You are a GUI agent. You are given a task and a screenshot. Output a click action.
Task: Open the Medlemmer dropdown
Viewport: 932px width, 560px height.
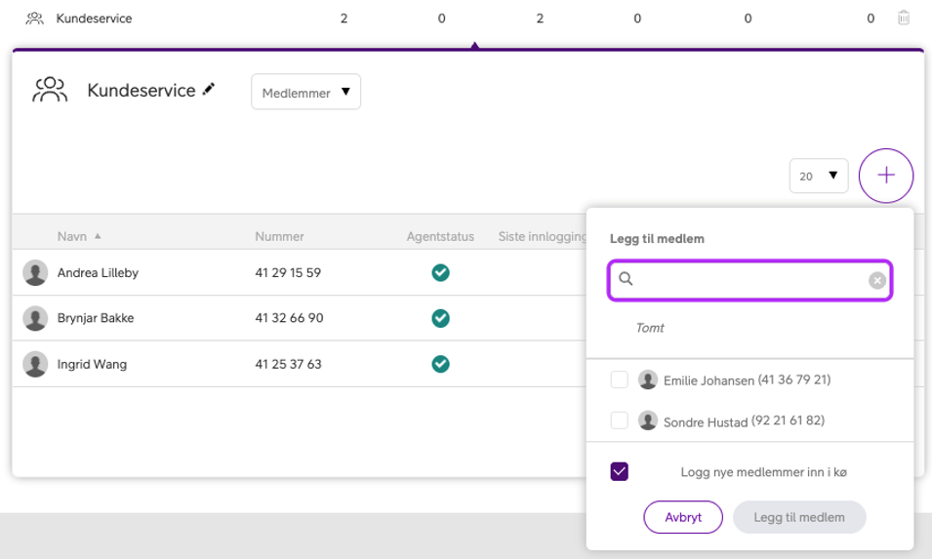pos(305,93)
